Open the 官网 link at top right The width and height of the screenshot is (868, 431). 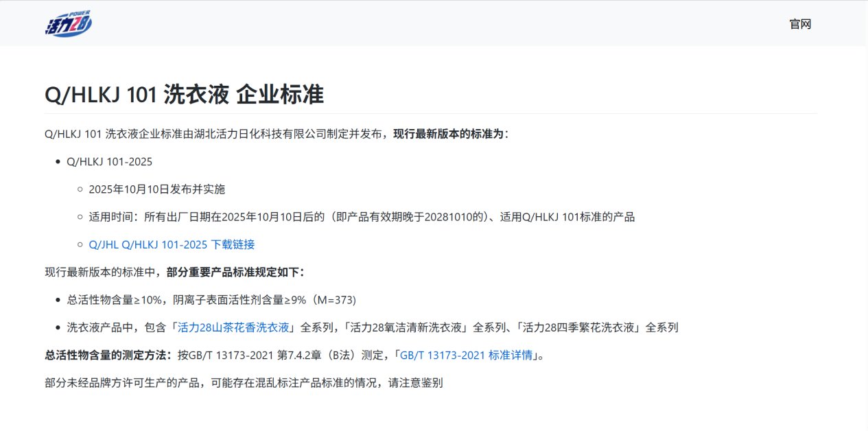(x=799, y=23)
